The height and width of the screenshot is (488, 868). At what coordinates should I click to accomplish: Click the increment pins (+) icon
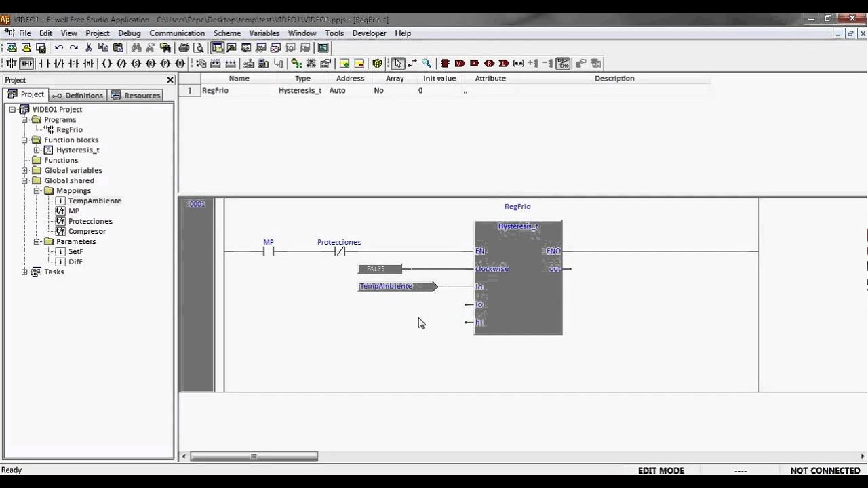click(x=533, y=63)
